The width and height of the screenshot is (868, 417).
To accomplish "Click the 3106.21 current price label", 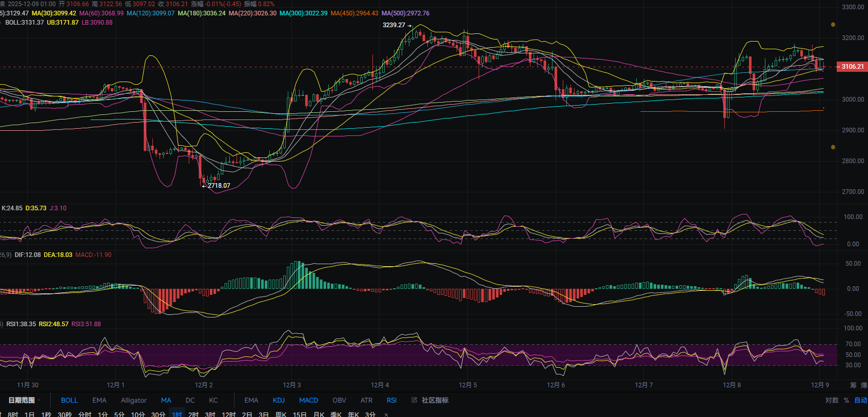I will pyautogui.click(x=852, y=67).
